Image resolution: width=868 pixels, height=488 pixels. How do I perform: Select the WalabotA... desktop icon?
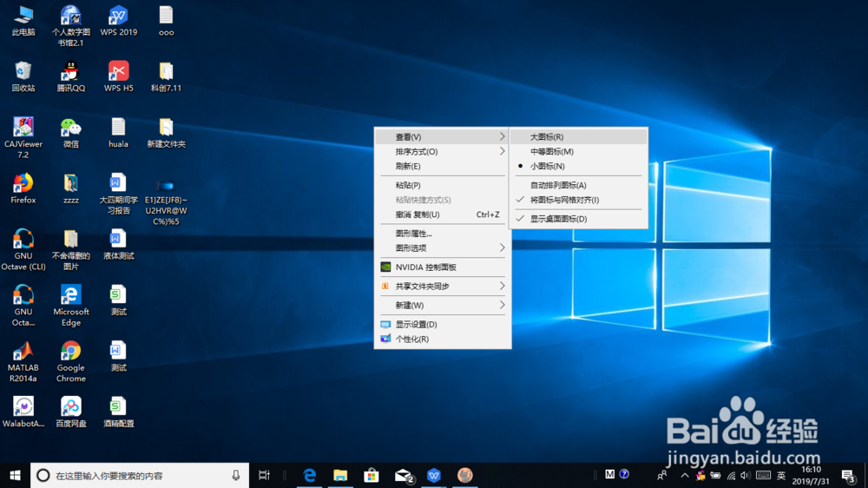23,412
